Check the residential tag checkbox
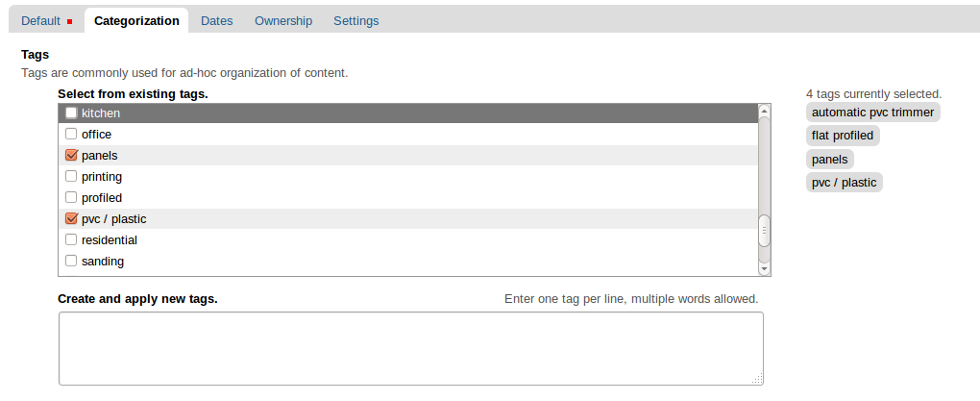The width and height of the screenshot is (980, 401). point(71,239)
